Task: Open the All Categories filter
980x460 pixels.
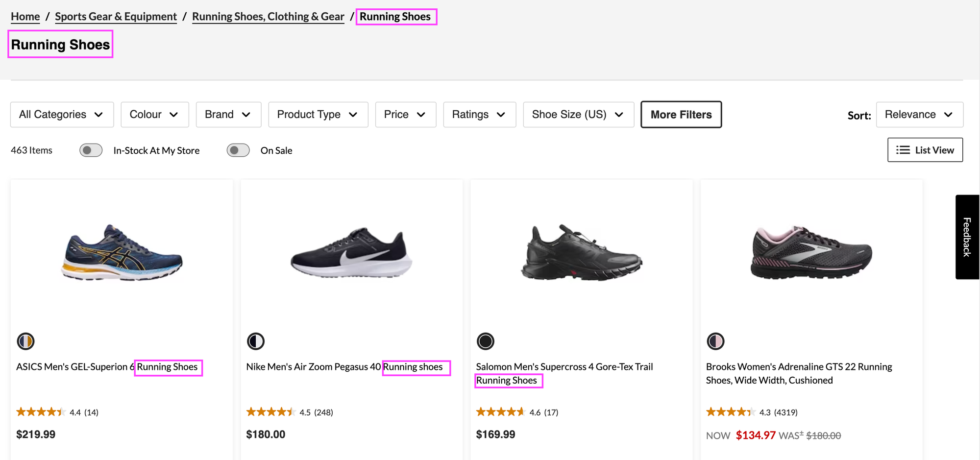Action: pyautogui.click(x=61, y=114)
